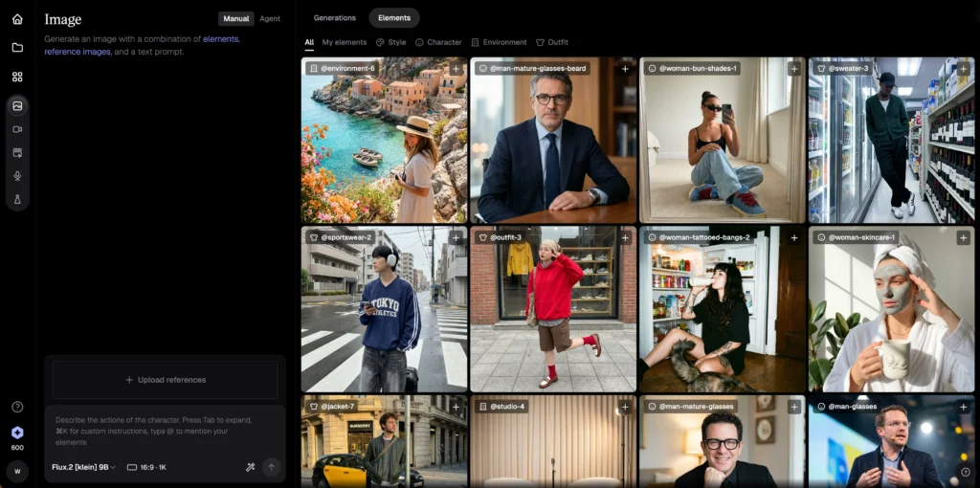Click the magic wand enhance prompt icon
This screenshot has height=488, width=980.
[251, 467]
